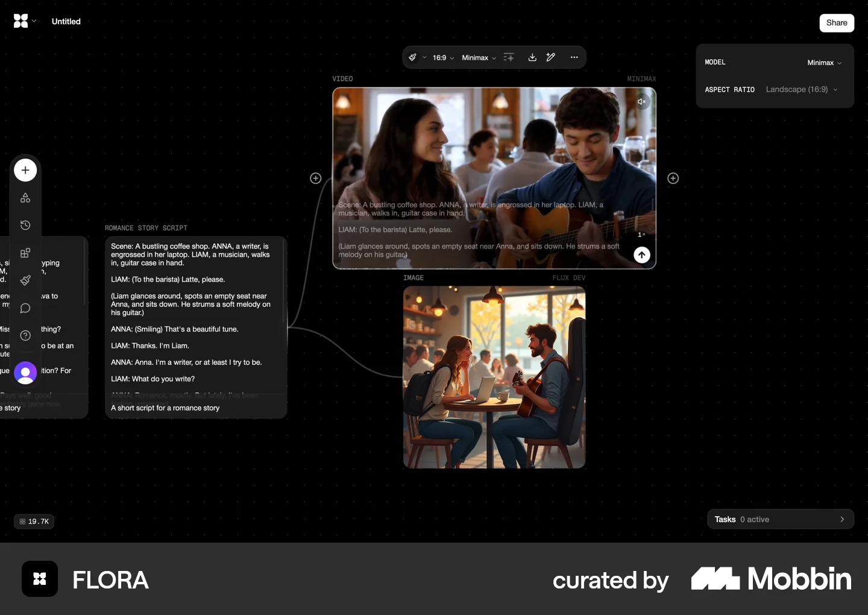Open the help question mark icon
This screenshot has width=868, height=615.
pos(25,336)
